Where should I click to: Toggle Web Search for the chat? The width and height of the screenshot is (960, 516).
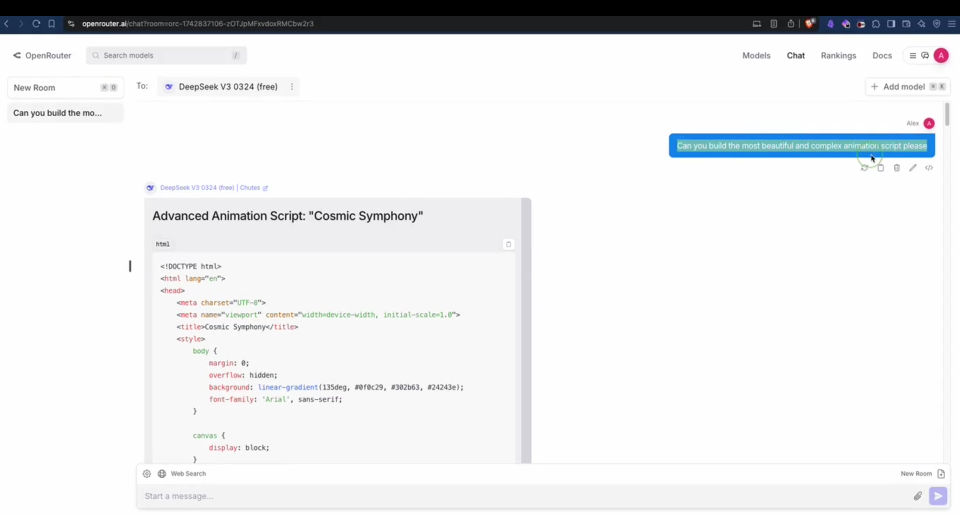click(188, 474)
